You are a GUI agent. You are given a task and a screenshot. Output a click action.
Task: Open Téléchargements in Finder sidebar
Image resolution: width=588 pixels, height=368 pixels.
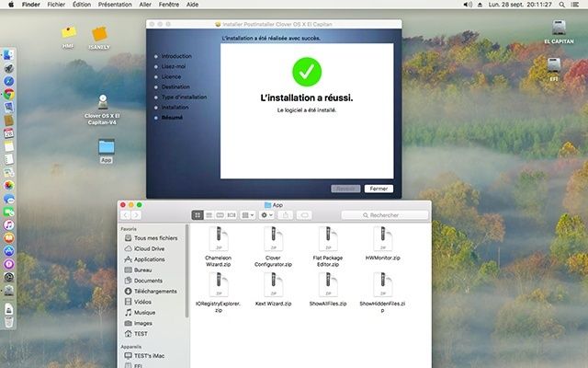coord(152,291)
